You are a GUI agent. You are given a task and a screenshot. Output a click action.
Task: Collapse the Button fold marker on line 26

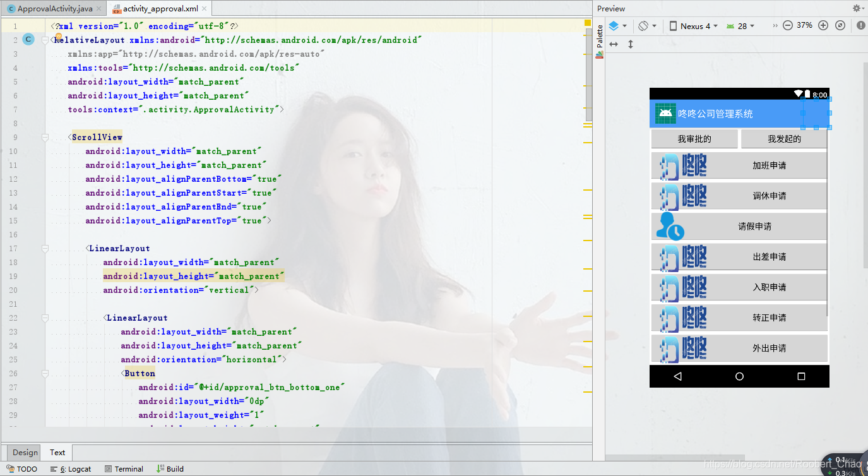45,373
